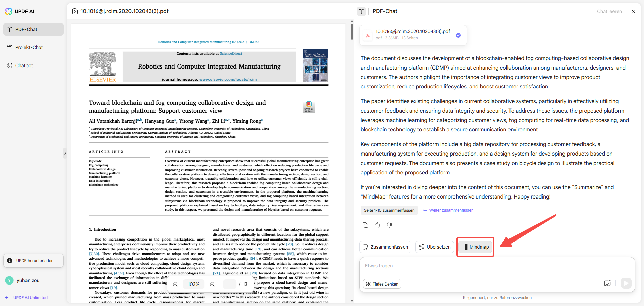
Task: Click citation reference [54] in the text
Action: pos(253,259)
